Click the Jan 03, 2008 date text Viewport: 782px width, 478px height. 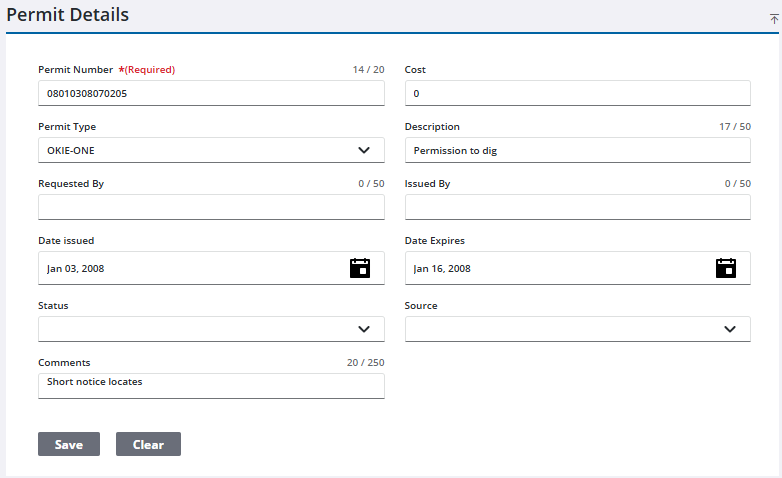(76, 268)
